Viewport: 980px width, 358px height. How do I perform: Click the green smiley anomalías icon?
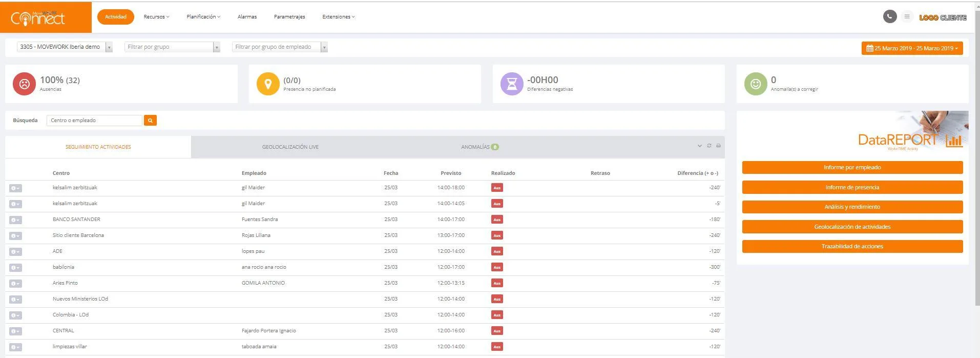[756, 84]
